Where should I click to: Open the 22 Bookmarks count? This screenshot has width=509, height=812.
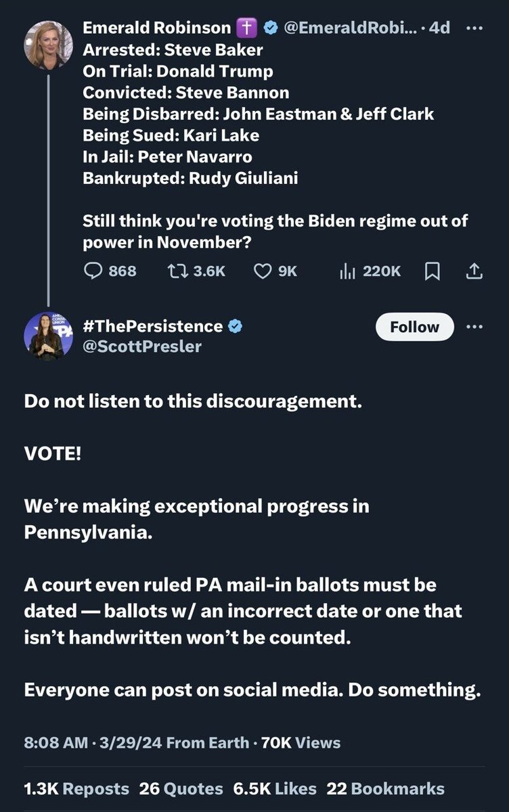coord(385,788)
